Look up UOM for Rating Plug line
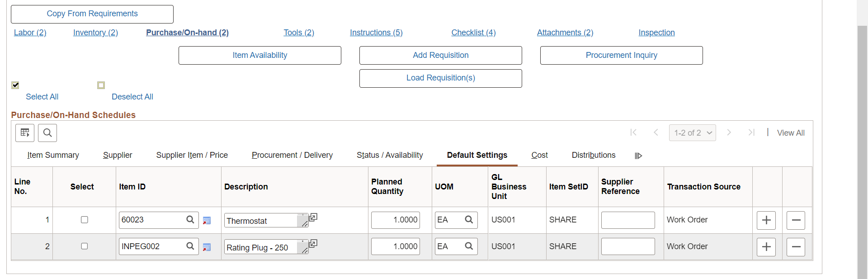This screenshot has height=279, width=868. (469, 246)
